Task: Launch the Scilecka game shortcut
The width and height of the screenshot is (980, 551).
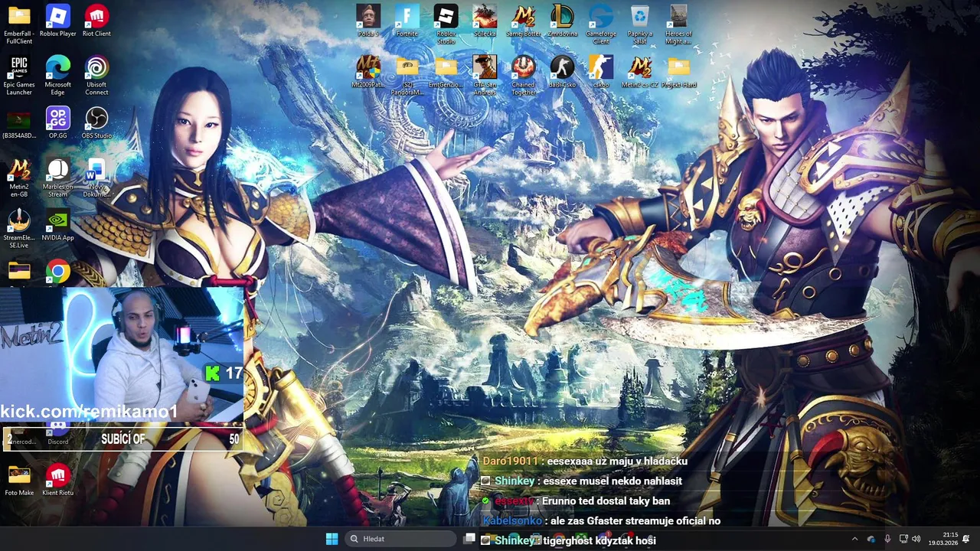Action: tap(485, 21)
